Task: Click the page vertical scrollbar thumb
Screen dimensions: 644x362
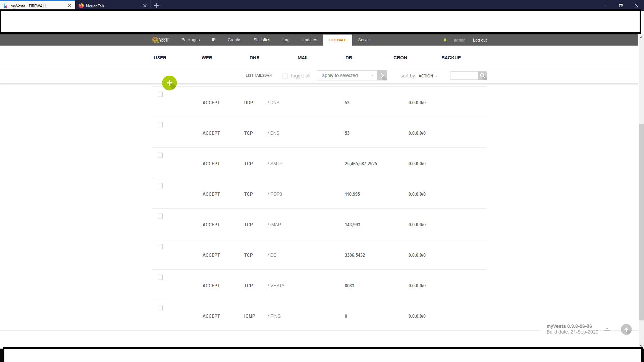Action: 641,222
